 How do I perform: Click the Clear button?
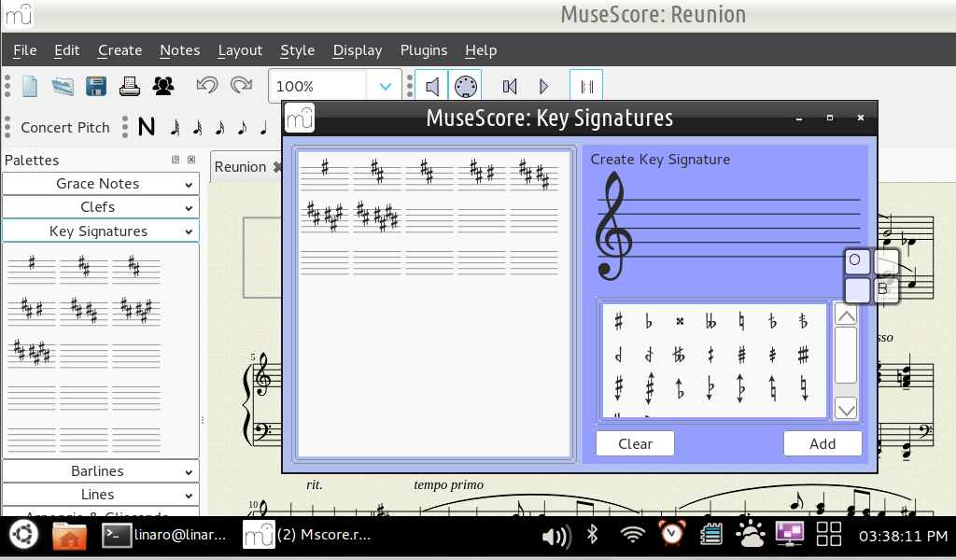(635, 443)
